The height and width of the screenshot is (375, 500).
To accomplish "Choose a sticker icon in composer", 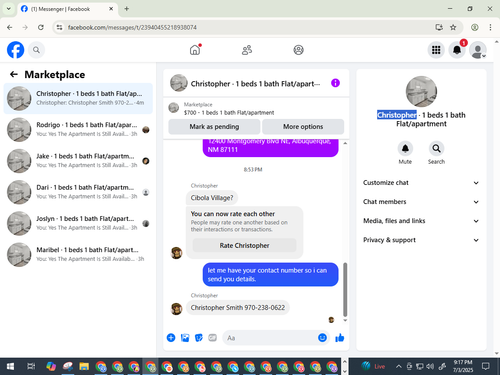I will tap(199, 338).
